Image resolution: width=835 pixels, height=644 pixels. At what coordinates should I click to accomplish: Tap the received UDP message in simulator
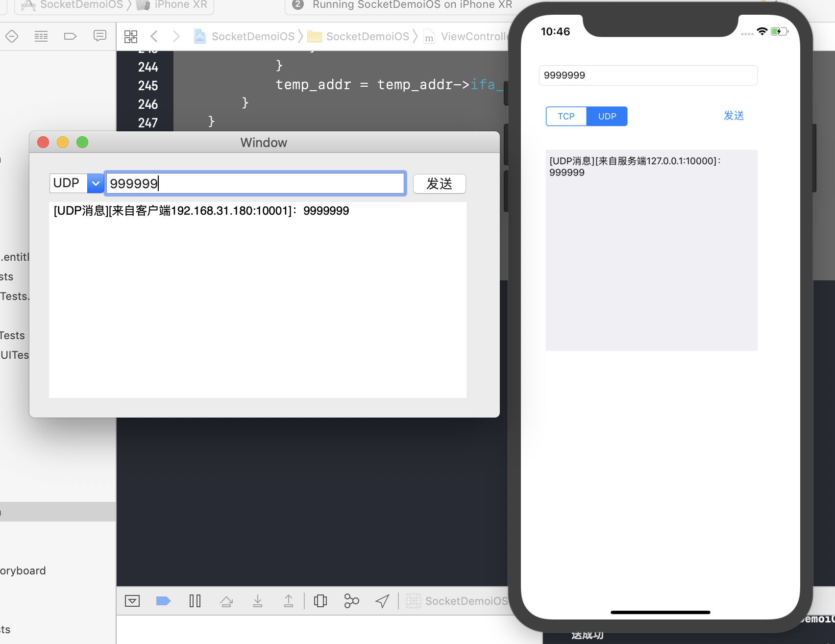point(635,167)
